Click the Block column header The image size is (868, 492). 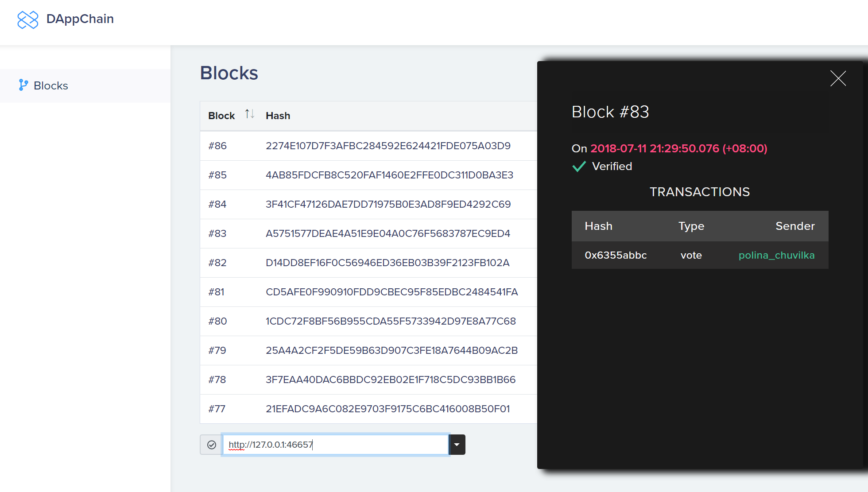tap(221, 116)
